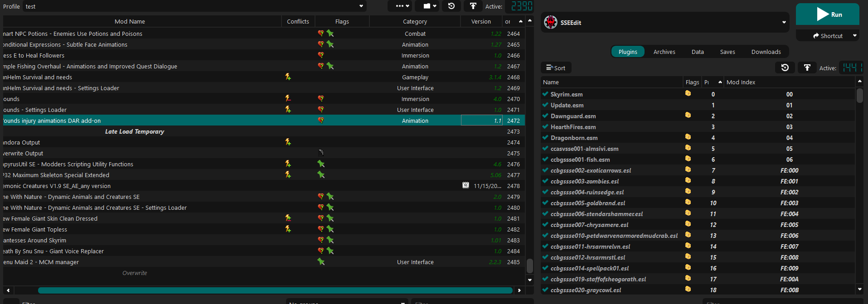868x304 pixels.
Task: Toggle ccbgssse001-fish.esm checkbox
Action: click(545, 159)
